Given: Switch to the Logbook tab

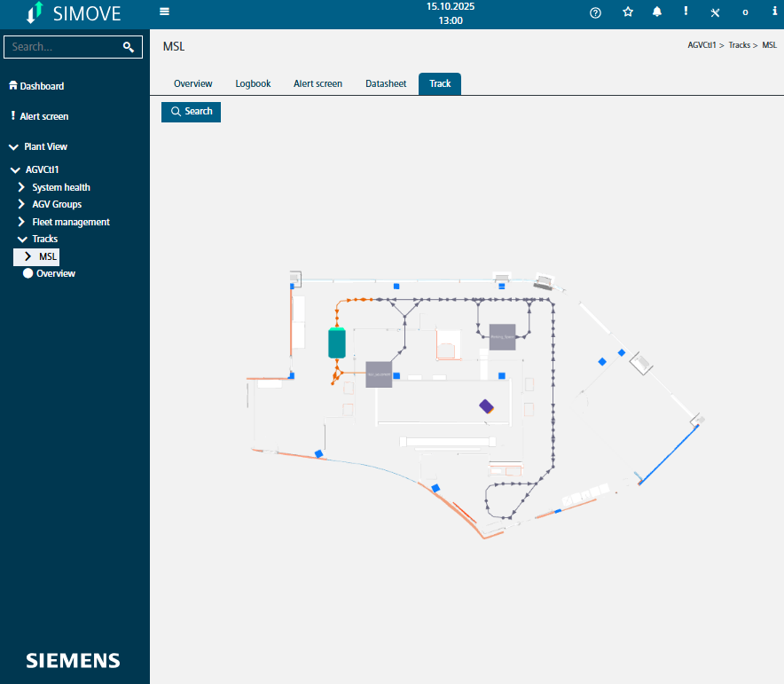Looking at the screenshot, I should [253, 83].
